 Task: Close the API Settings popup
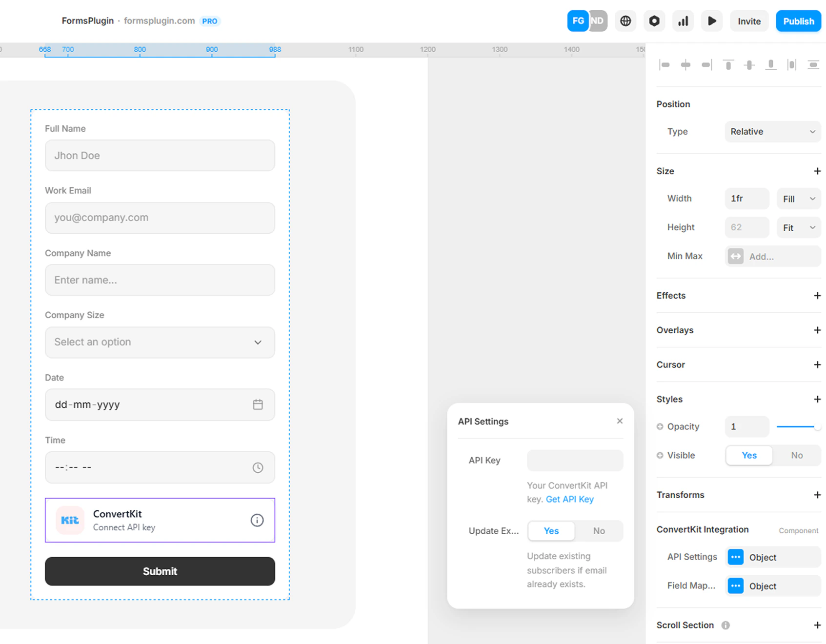(x=620, y=421)
